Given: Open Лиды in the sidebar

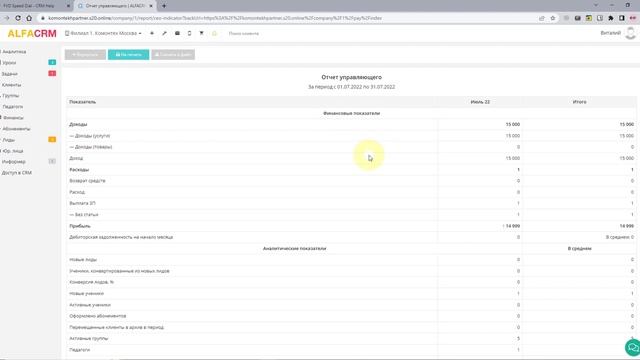Looking at the screenshot, I should point(9,140).
